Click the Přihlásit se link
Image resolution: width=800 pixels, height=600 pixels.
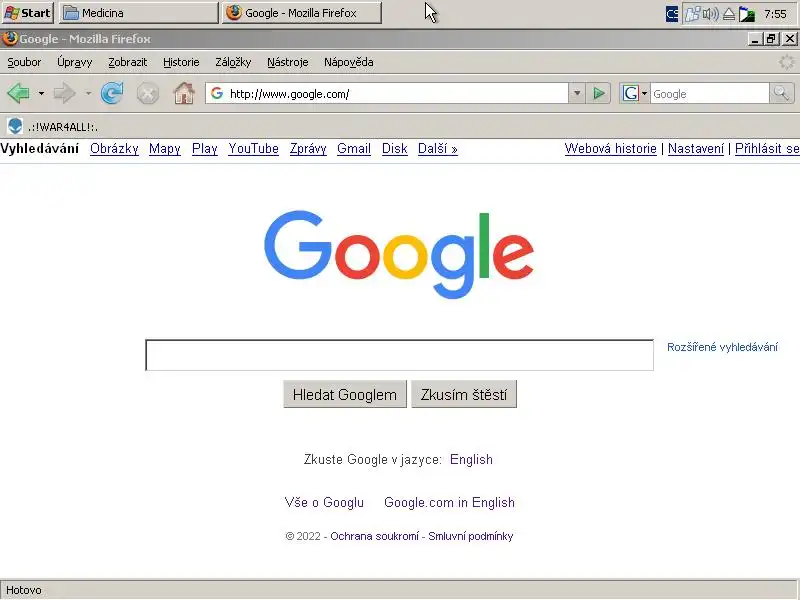click(x=767, y=148)
